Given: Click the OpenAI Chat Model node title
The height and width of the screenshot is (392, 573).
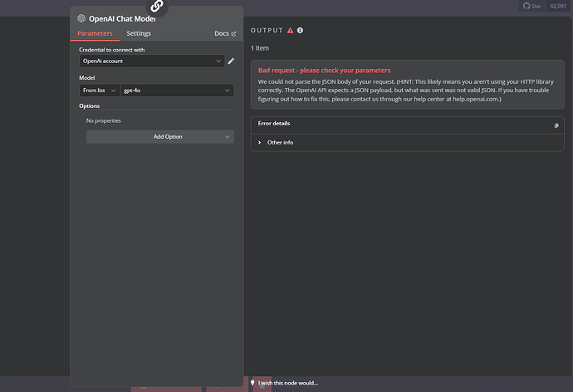Looking at the screenshot, I should point(122,18).
